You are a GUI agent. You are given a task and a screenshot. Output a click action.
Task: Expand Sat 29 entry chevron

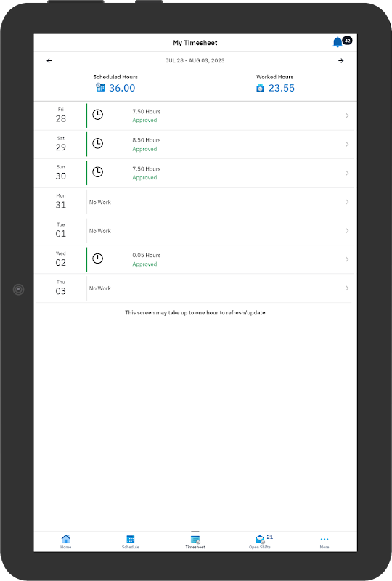[347, 144]
